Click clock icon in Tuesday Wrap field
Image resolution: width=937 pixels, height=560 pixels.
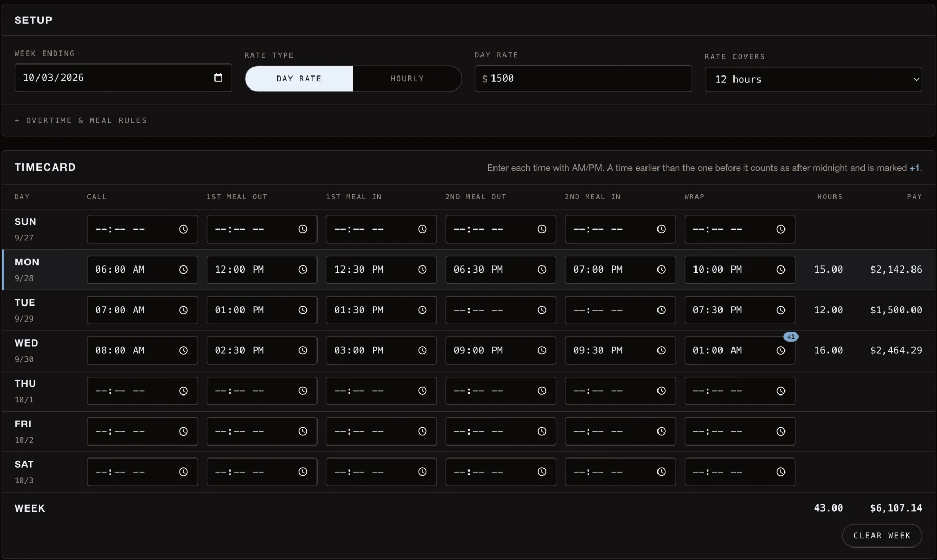click(781, 310)
